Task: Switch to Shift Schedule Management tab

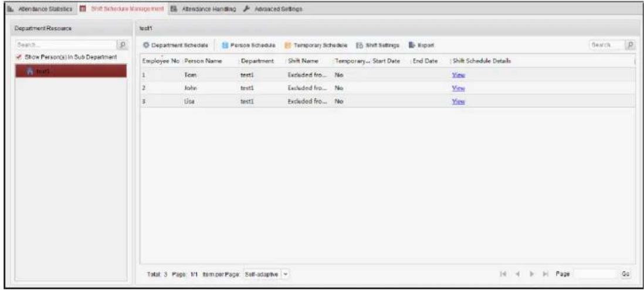Action: pos(123,9)
